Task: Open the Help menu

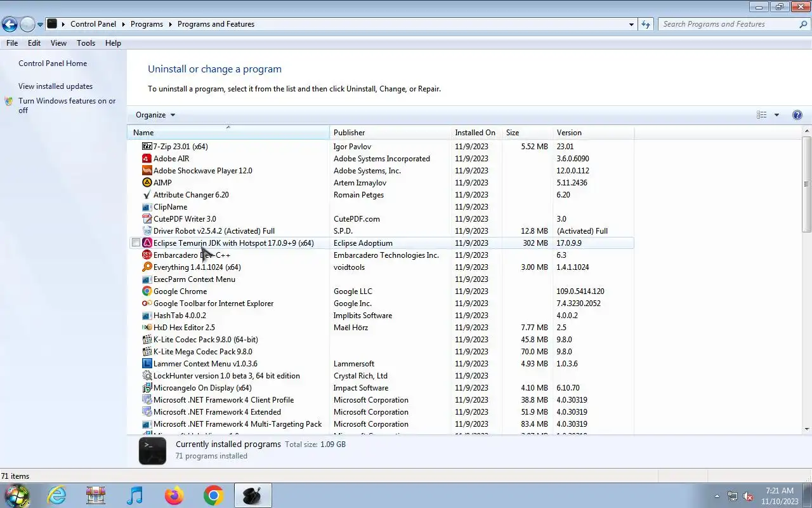Action: point(113,43)
